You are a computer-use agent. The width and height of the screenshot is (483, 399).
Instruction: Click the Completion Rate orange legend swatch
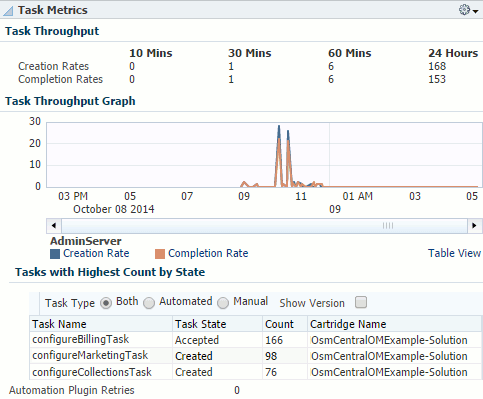(x=160, y=254)
